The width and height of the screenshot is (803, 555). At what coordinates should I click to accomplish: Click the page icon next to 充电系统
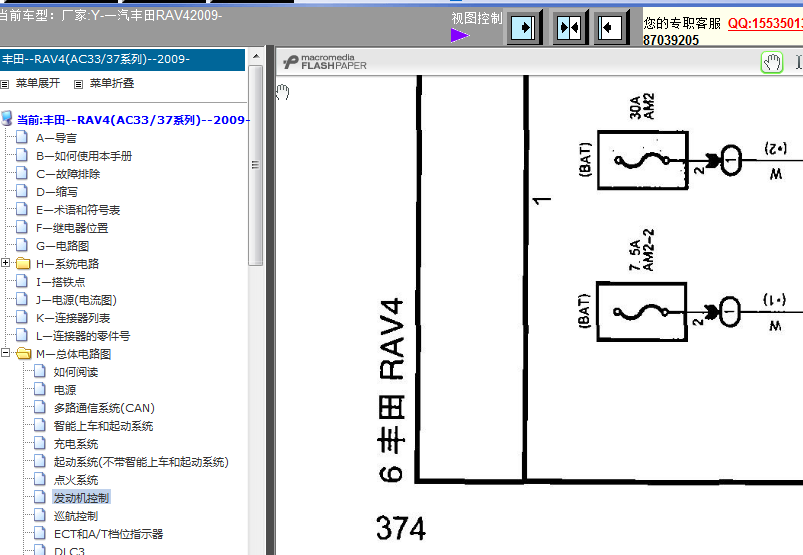pyautogui.click(x=40, y=443)
